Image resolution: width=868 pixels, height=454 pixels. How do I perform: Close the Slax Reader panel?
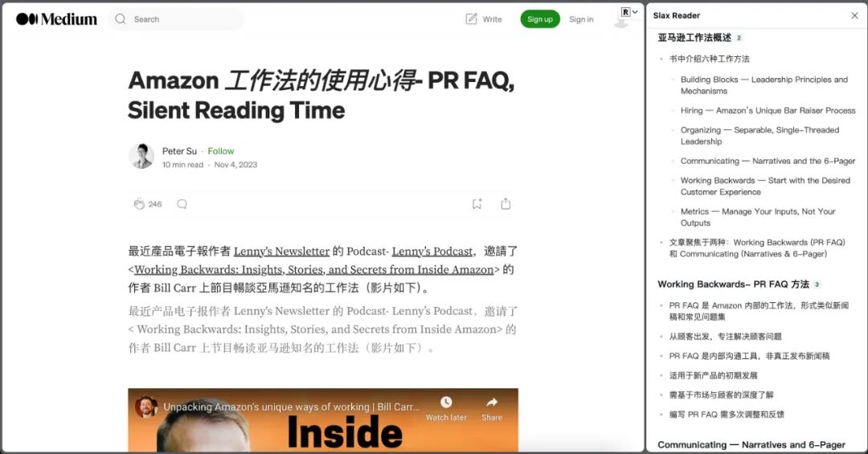(854, 15)
